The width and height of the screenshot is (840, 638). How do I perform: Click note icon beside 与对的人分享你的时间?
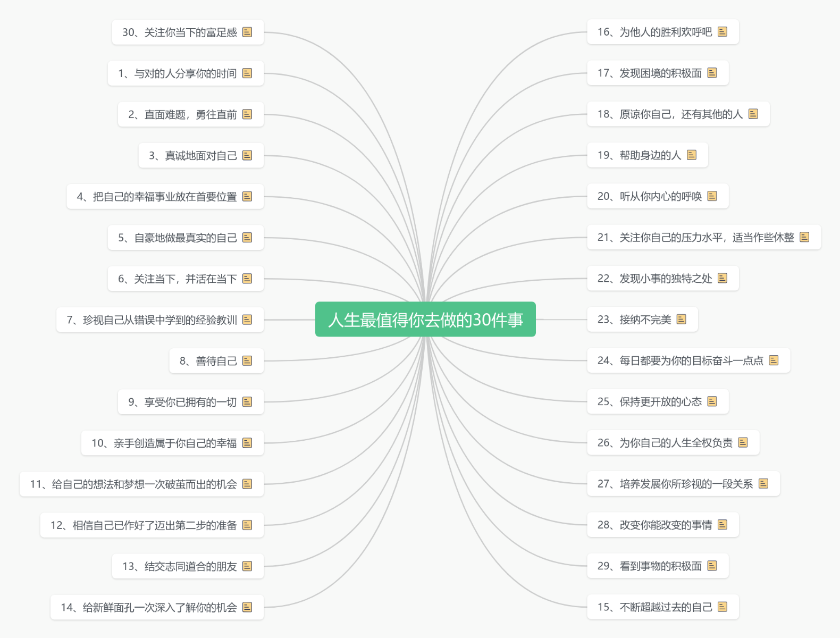[247, 73]
